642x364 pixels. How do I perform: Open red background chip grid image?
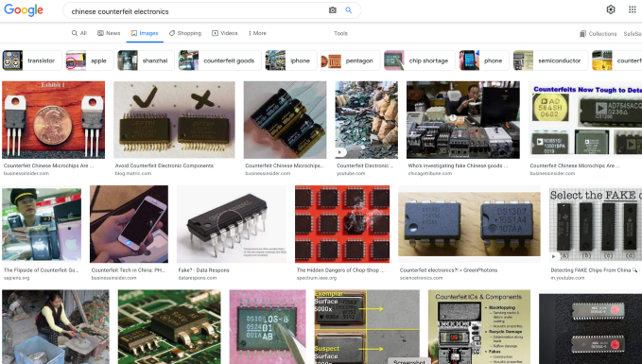(342, 224)
